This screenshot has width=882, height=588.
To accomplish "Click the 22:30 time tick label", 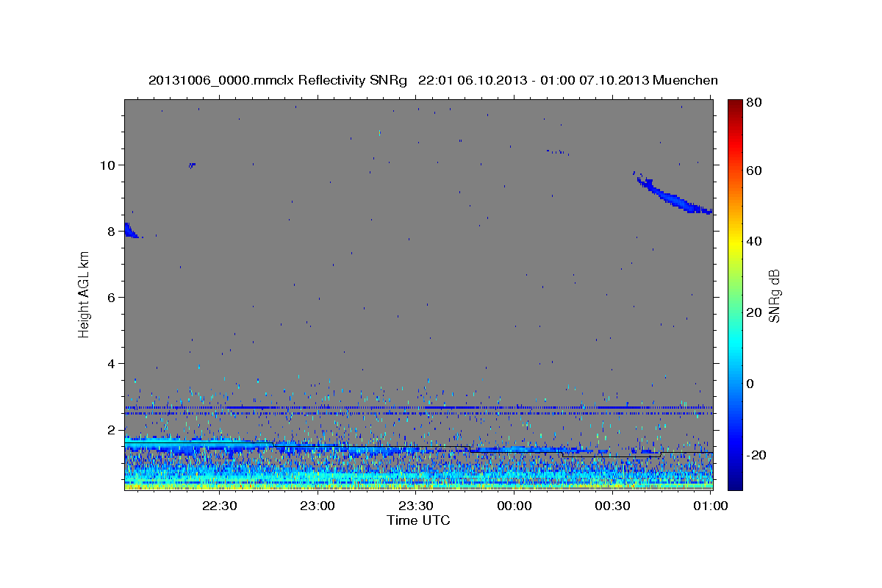I will pos(219,506).
